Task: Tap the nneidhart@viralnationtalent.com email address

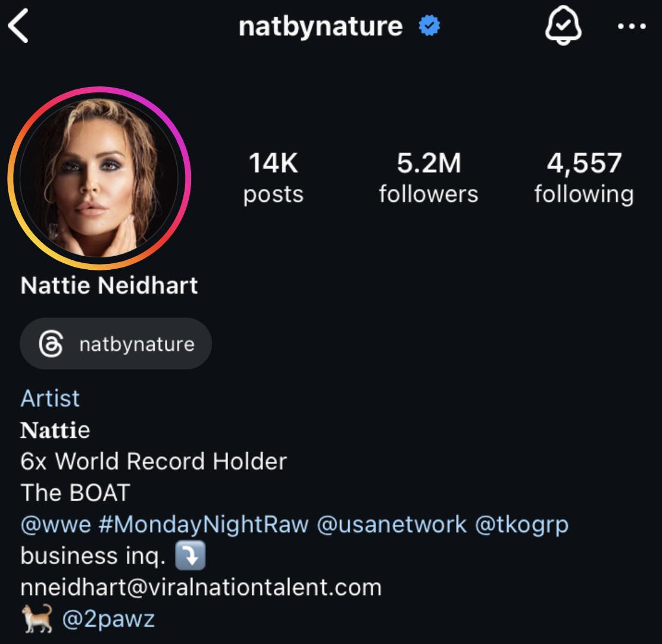Action: (201, 587)
